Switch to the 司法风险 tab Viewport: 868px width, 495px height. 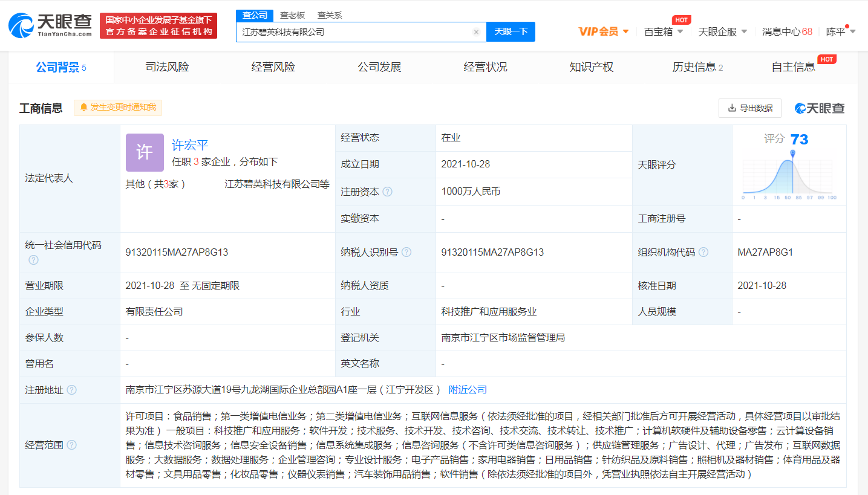[167, 67]
